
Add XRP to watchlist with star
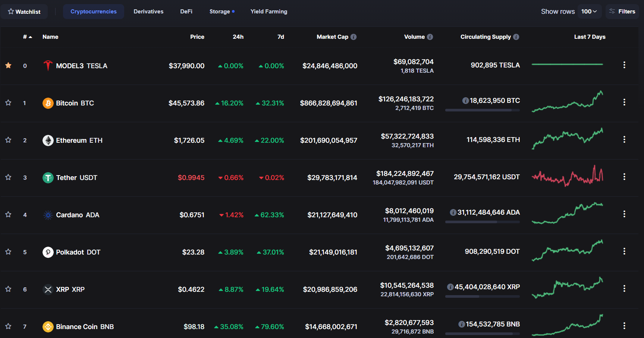click(x=8, y=289)
